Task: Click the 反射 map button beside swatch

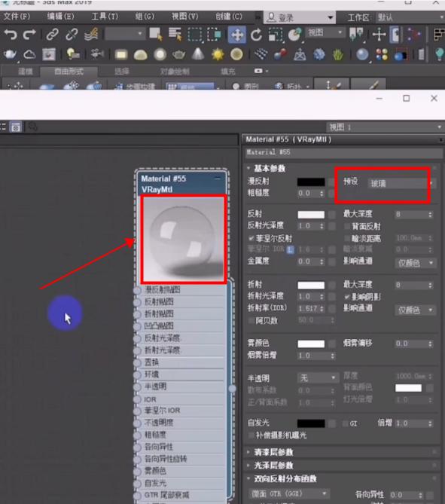Action: (x=331, y=215)
